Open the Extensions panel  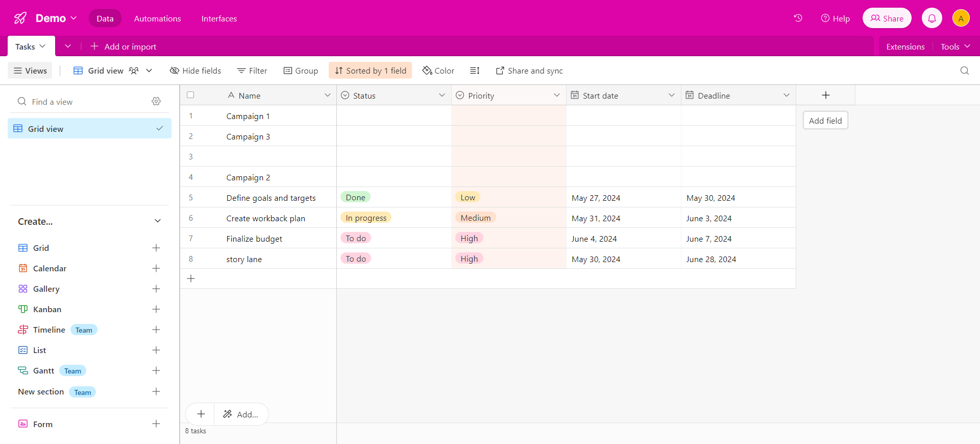905,46
